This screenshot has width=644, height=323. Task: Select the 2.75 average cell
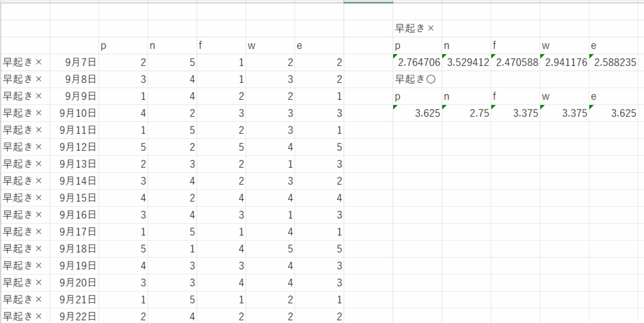point(466,113)
